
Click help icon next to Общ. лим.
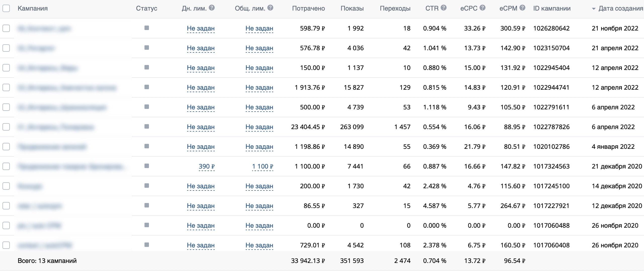pyautogui.click(x=270, y=8)
